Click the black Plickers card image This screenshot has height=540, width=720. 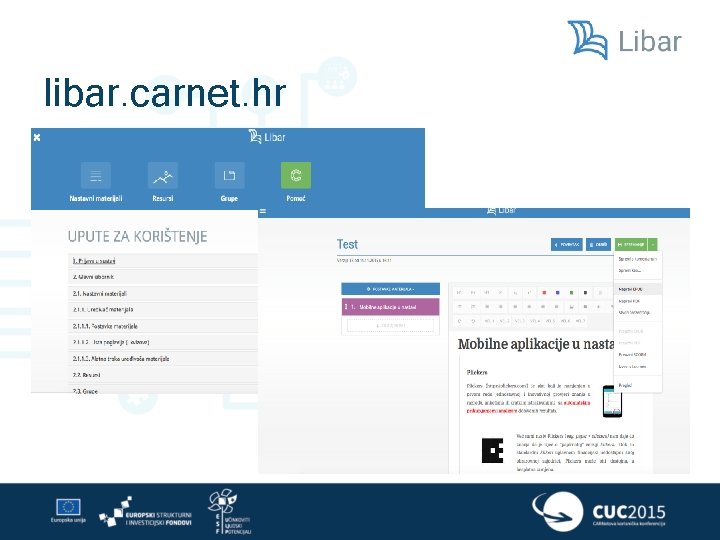pos(492,450)
